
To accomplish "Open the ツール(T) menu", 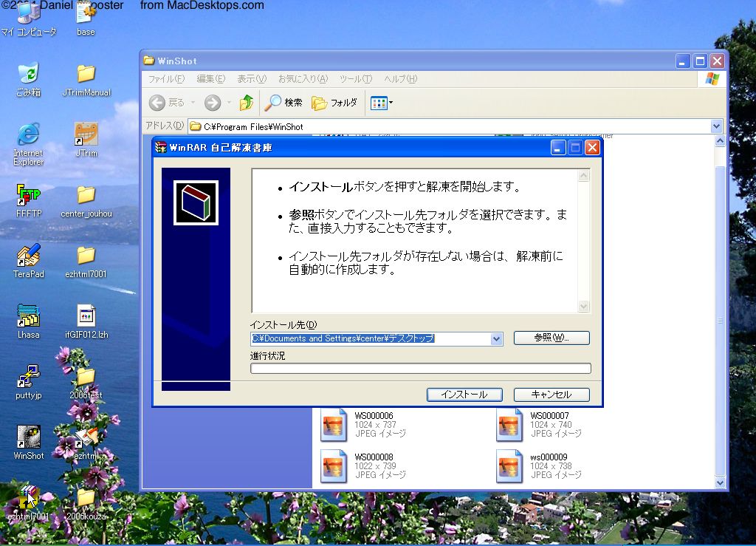I will coord(355,78).
